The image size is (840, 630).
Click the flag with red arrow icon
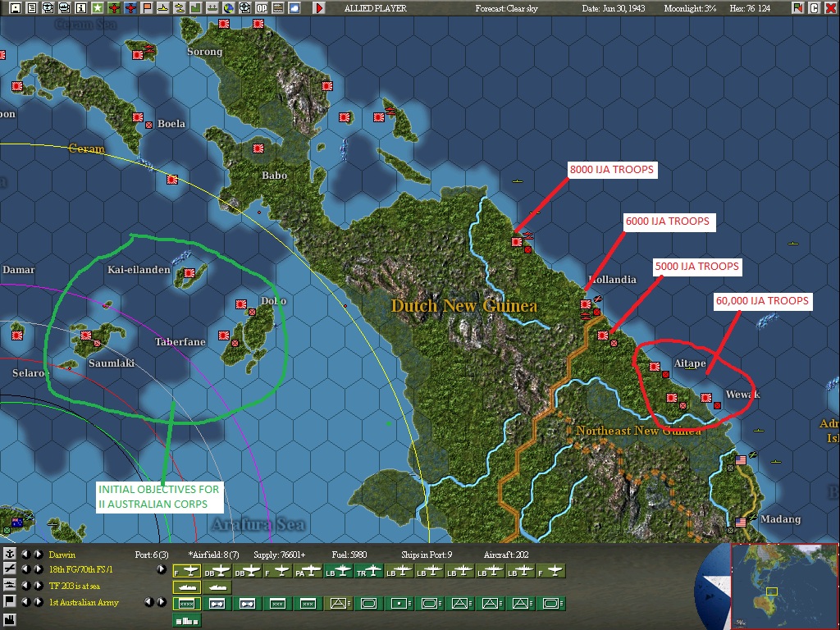[x=797, y=7]
